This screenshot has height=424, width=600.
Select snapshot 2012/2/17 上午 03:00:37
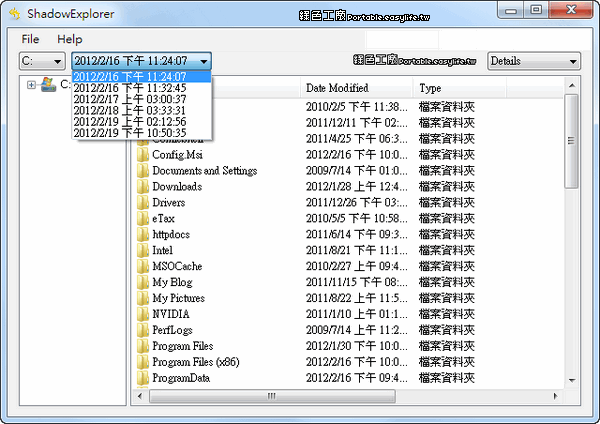coord(141,99)
